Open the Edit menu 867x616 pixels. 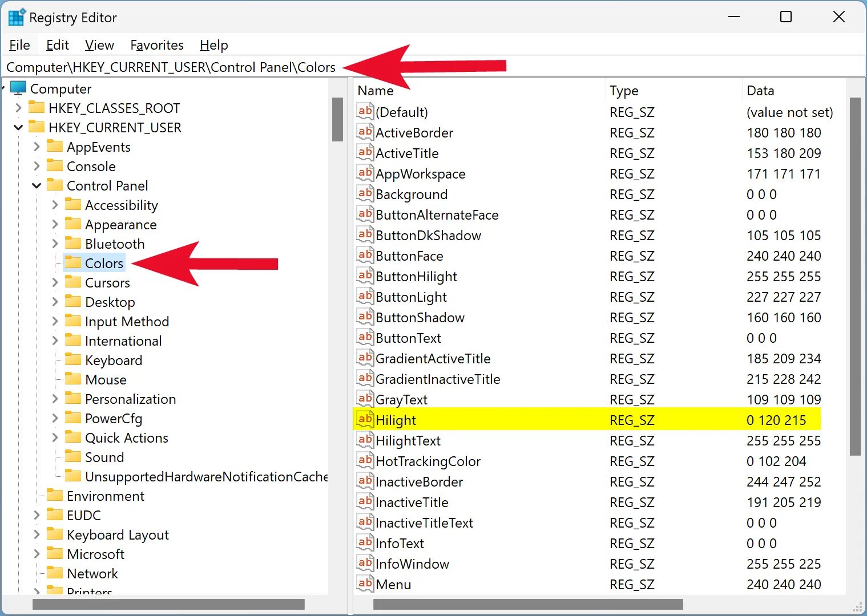coord(58,45)
